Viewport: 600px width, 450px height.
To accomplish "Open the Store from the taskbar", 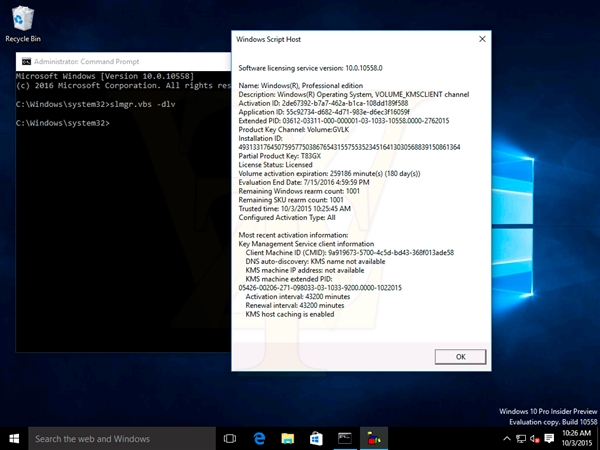I will [x=315, y=438].
